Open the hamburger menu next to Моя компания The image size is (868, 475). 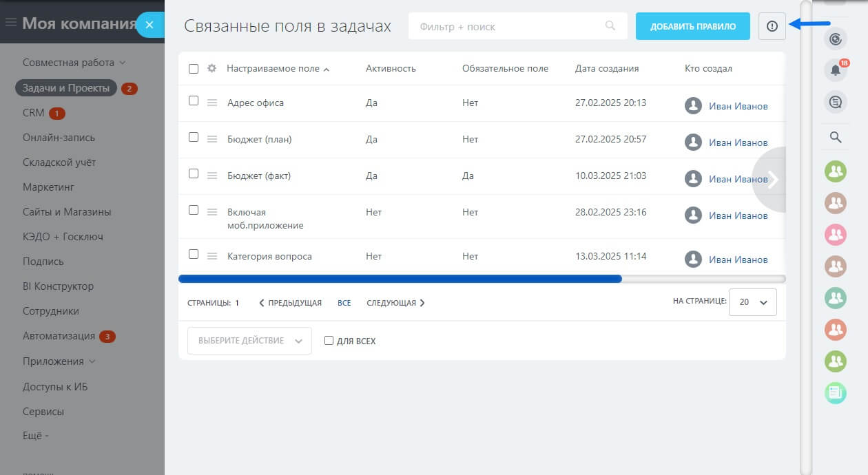pyautogui.click(x=10, y=23)
